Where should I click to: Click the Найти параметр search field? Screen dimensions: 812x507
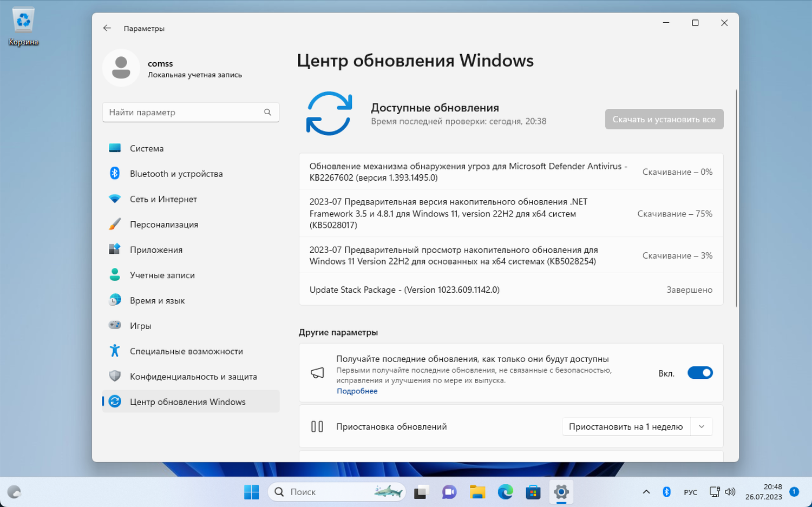point(191,112)
